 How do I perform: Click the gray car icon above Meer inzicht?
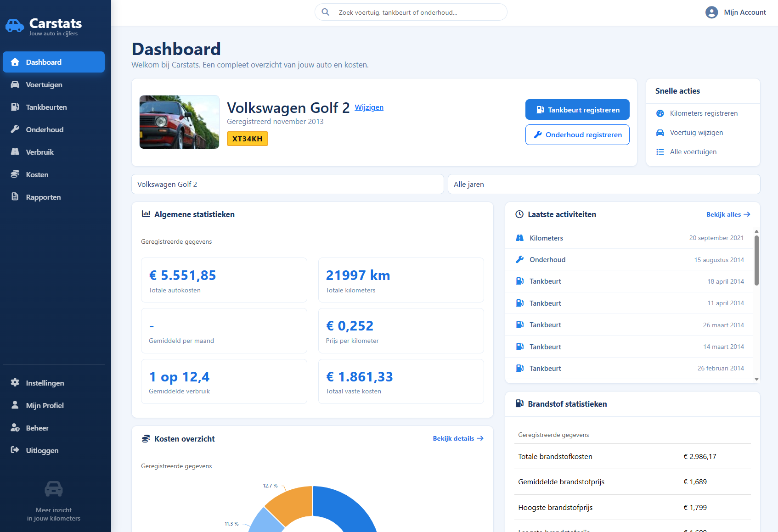pos(54,489)
